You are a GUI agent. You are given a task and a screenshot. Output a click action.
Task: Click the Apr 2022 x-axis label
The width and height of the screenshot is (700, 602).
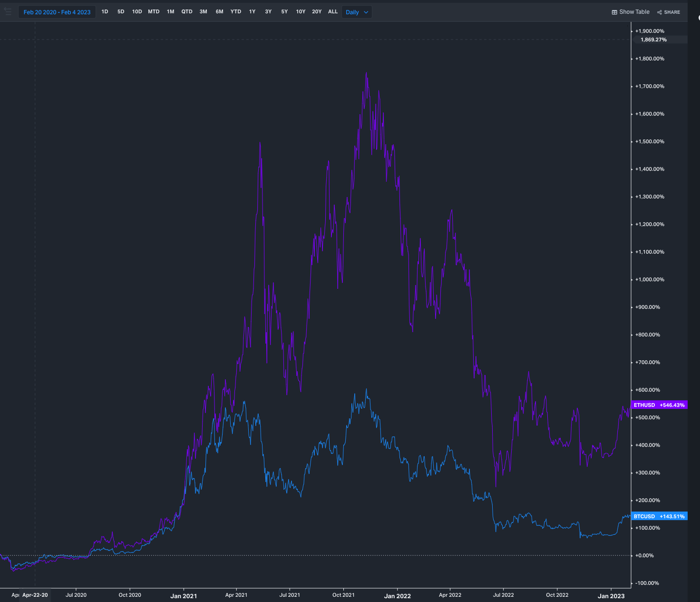pyautogui.click(x=450, y=595)
